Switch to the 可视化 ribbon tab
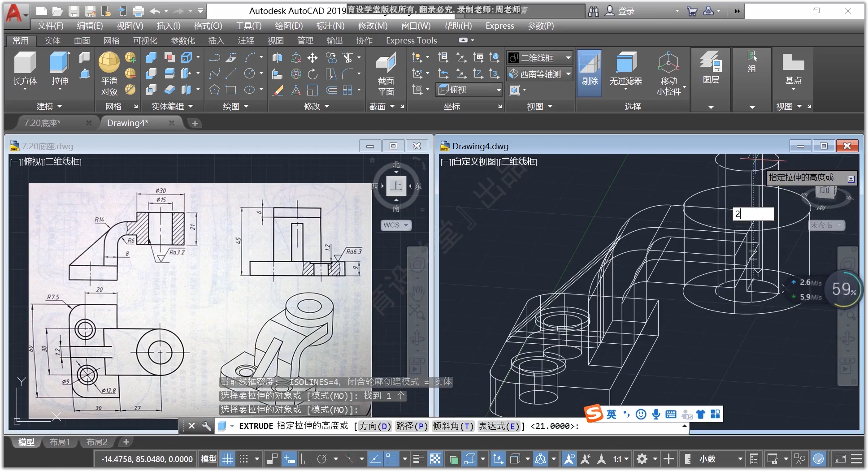The height and width of the screenshot is (471, 868). point(145,40)
